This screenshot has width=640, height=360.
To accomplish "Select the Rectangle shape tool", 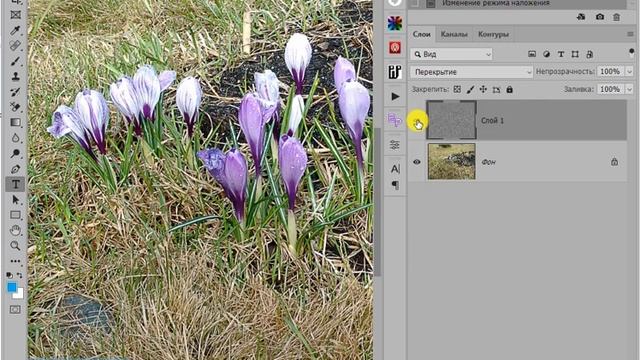I will [16, 215].
